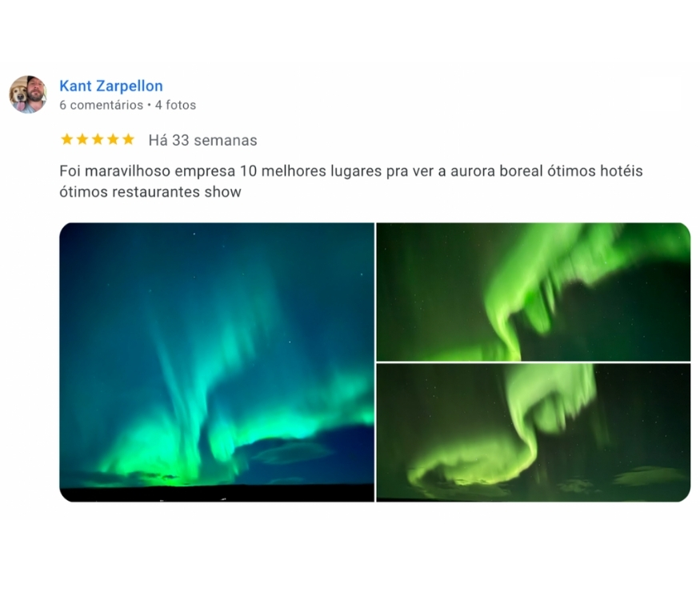Open the bottom-right swirling aurora photo
The width and height of the screenshot is (700, 600).
[534, 433]
